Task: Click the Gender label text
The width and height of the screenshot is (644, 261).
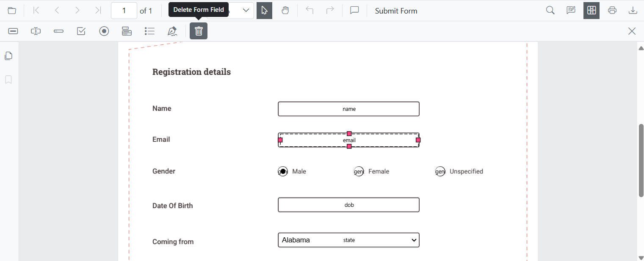Action: [x=164, y=171]
